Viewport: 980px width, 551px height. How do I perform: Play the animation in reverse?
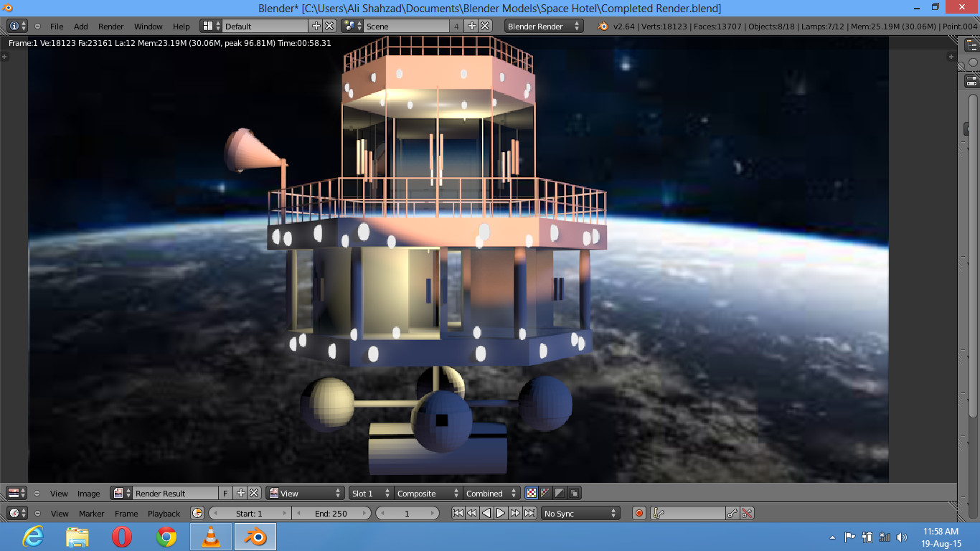tap(486, 514)
